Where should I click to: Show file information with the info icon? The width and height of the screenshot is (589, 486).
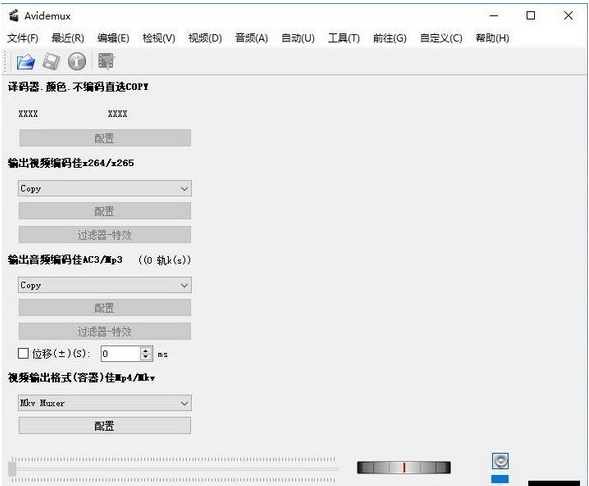[77, 61]
